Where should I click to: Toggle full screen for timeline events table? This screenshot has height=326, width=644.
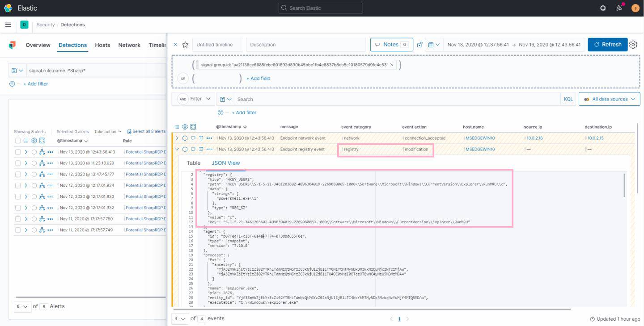click(x=193, y=127)
